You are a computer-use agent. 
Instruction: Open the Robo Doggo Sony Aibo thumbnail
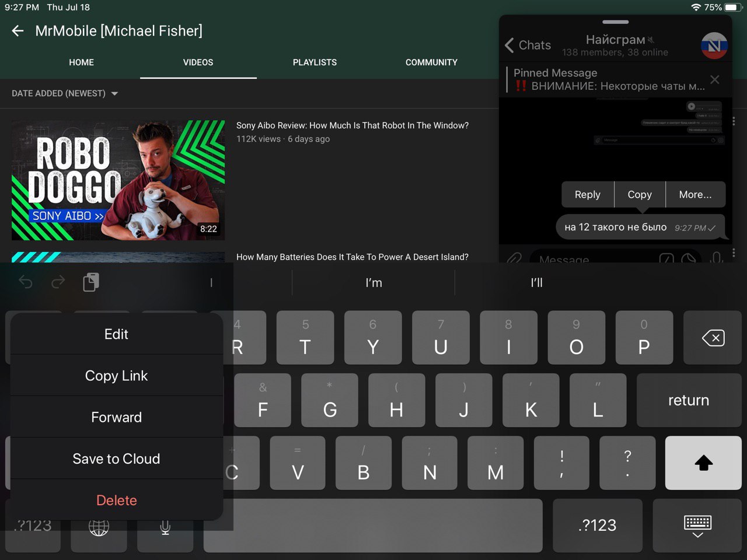point(118,180)
